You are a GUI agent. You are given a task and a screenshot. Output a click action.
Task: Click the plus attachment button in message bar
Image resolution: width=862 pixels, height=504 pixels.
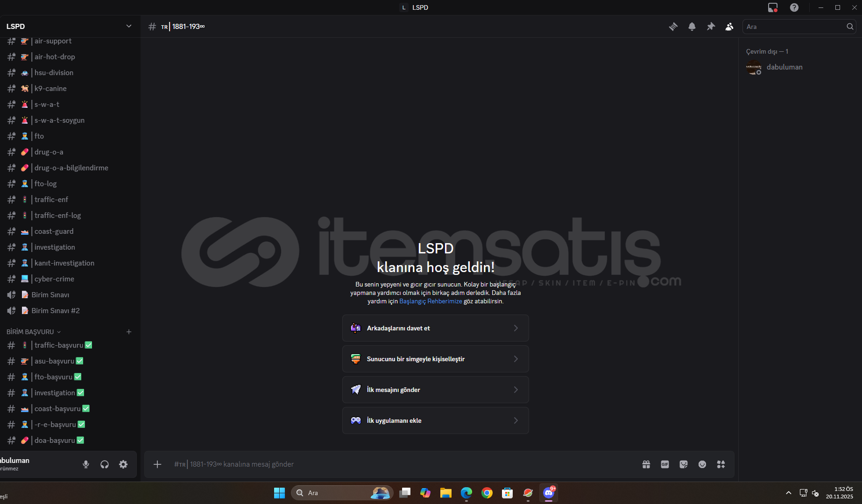[x=157, y=464]
